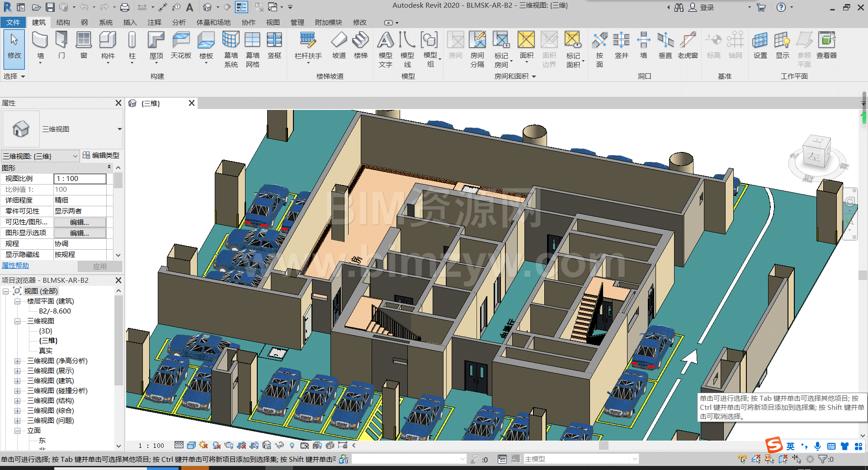868x470 pixels.
Task: Toggle Select Underlay Elements in status bar
Action: 756,459
